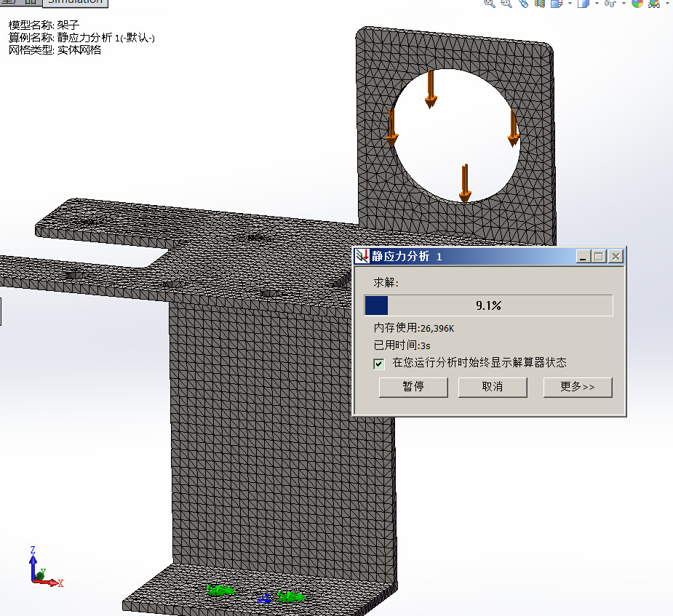
Task: Activate the Zoom to Area tool
Action: (x=503, y=4)
